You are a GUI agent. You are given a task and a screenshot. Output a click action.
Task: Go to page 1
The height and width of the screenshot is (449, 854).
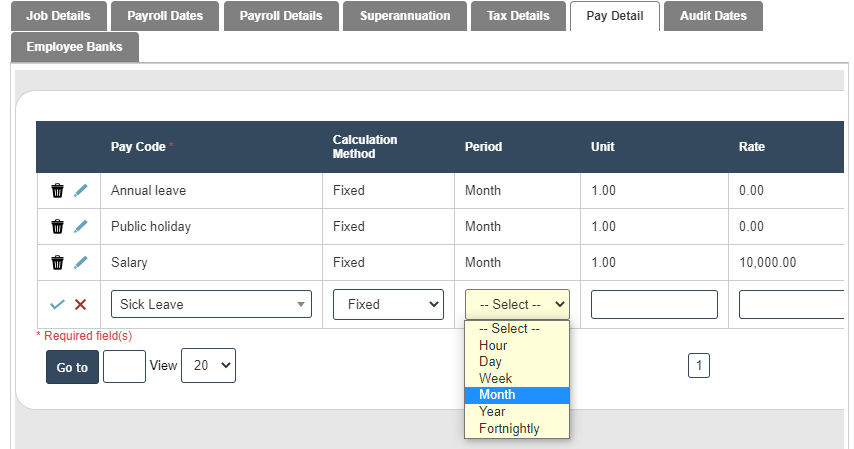click(x=699, y=366)
